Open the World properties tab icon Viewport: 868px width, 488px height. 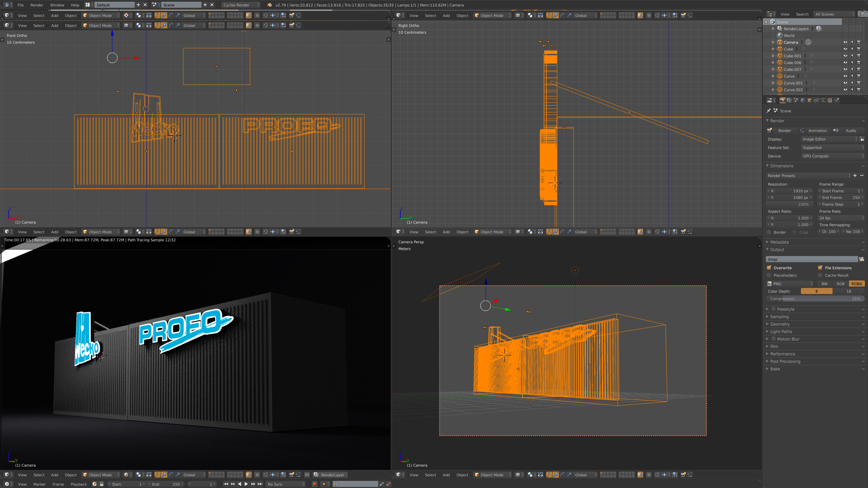[x=803, y=100]
